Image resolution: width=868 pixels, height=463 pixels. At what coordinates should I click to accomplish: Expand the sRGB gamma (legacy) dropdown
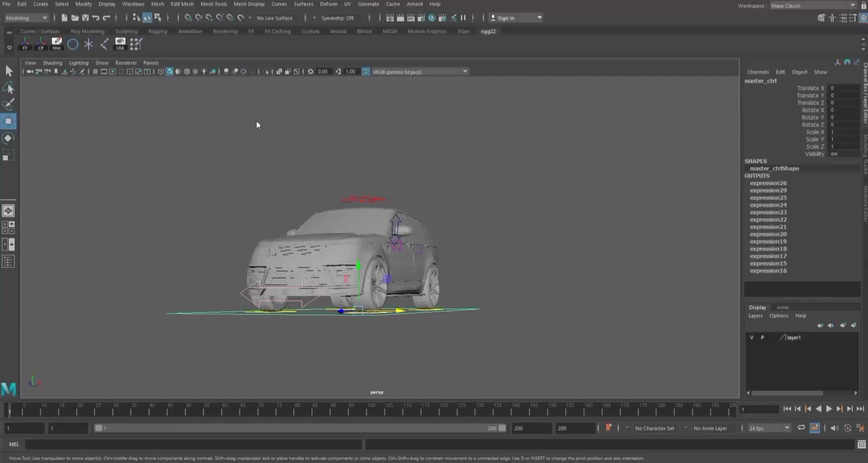coord(466,71)
